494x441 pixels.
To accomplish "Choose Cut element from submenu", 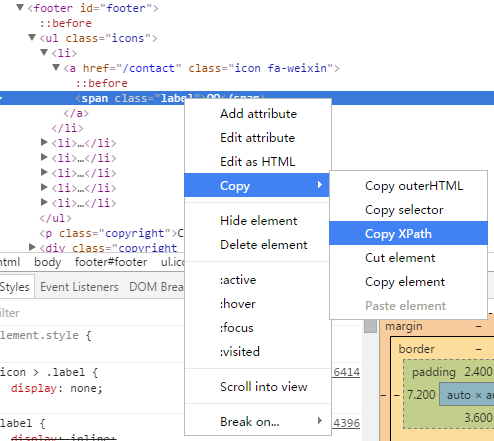I will (408, 258).
